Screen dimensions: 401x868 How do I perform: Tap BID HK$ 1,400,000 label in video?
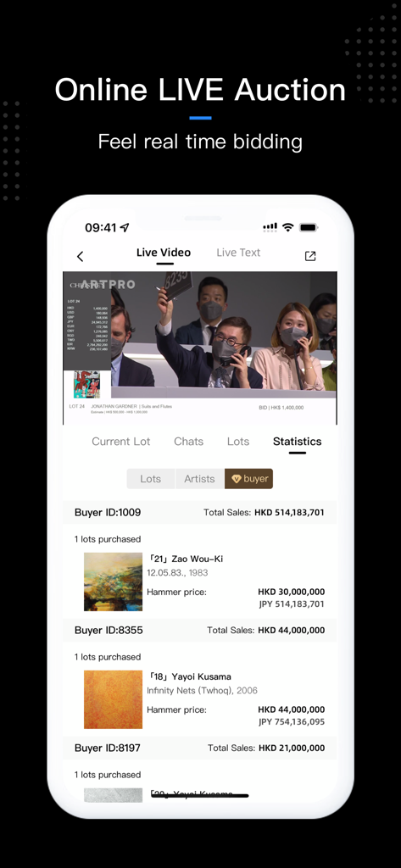click(x=281, y=408)
